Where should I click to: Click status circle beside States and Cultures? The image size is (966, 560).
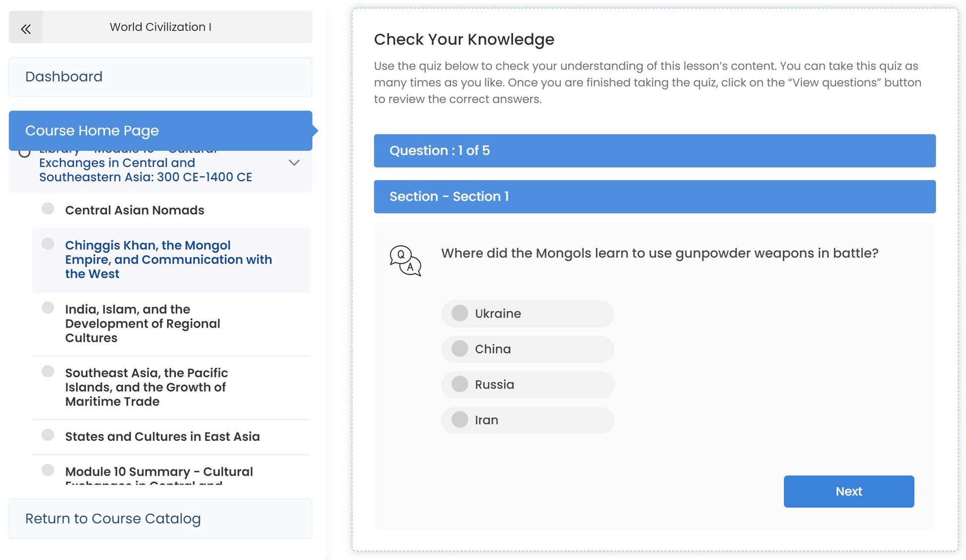click(48, 435)
